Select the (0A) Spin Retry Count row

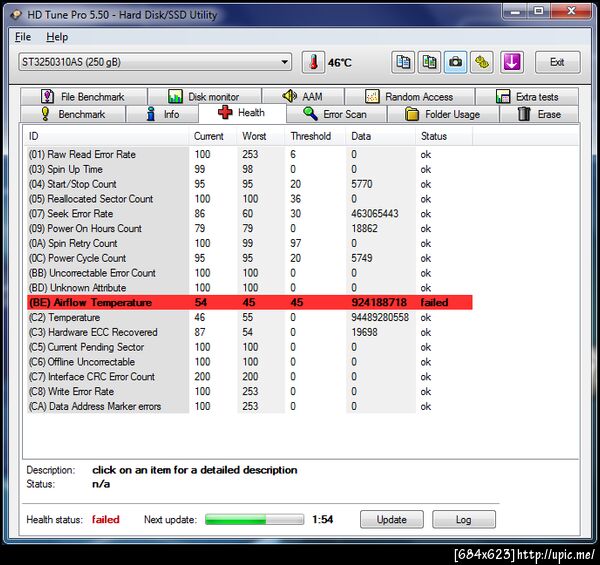[x=249, y=243]
